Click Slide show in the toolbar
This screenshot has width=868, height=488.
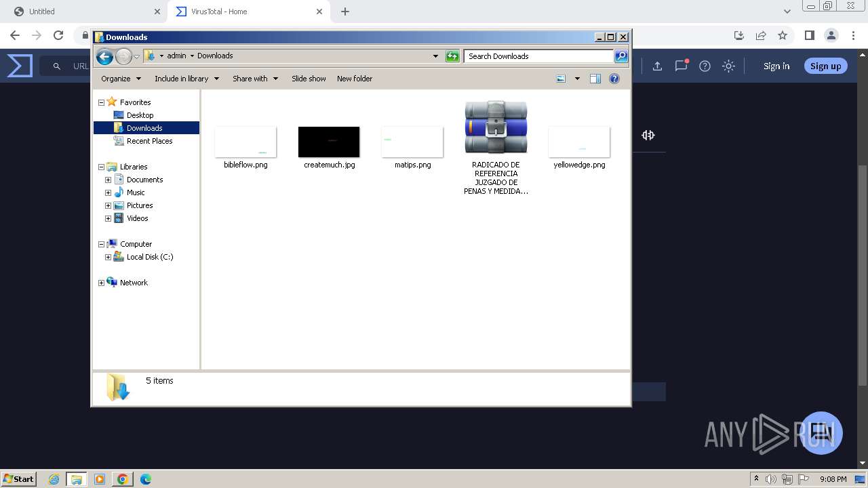(309, 79)
